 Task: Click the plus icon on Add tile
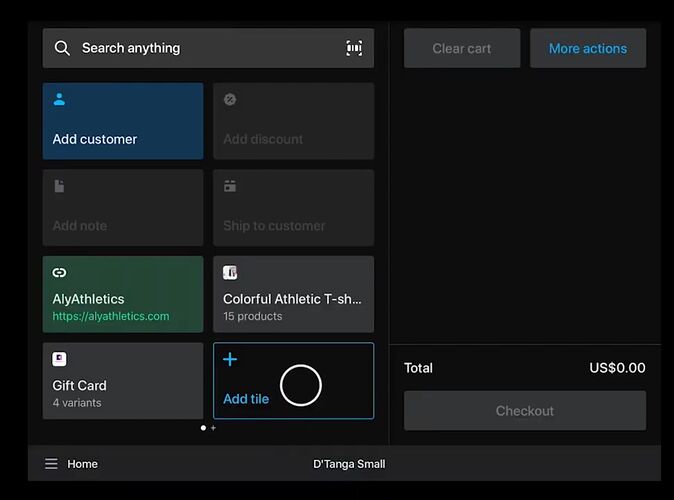point(230,359)
